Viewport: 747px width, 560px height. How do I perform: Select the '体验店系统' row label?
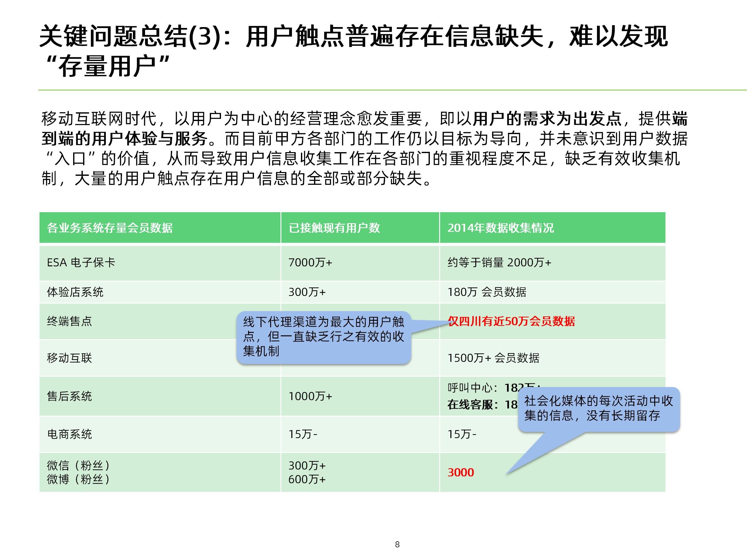pyautogui.click(x=75, y=292)
